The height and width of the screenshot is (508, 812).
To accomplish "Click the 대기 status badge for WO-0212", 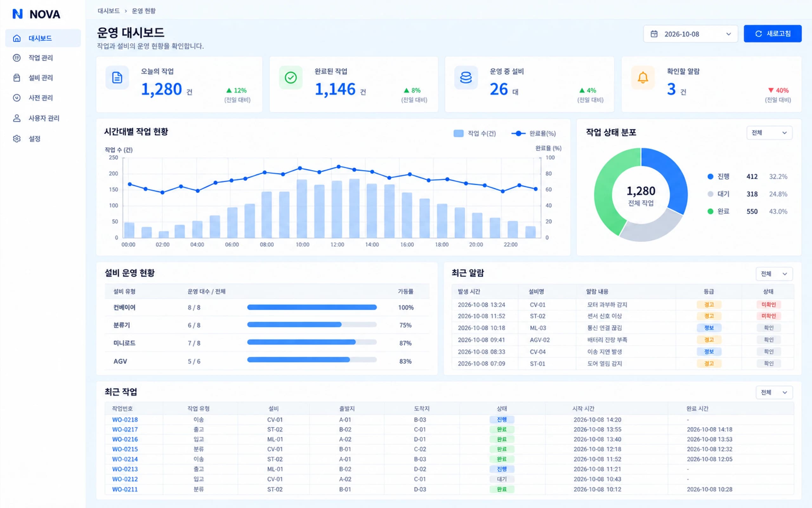I will click(501, 479).
